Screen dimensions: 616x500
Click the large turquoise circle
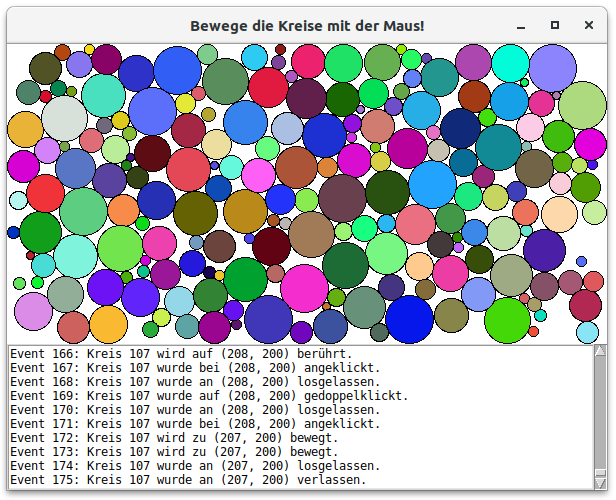(x=103, y=94)
